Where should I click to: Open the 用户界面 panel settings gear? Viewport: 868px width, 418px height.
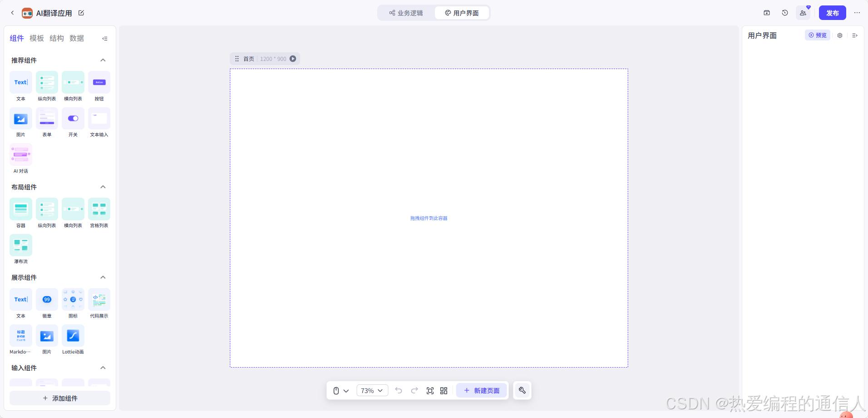pyautogui.click(x=840, y=35)
